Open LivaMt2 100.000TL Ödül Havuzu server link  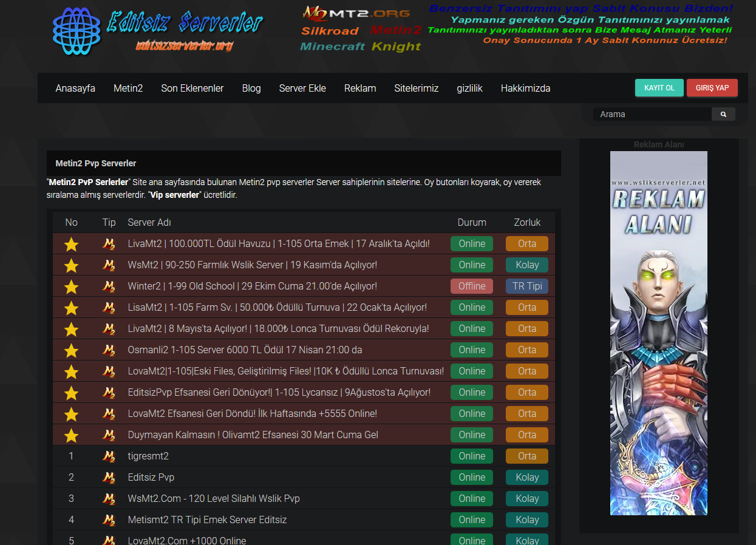[279, 244]
